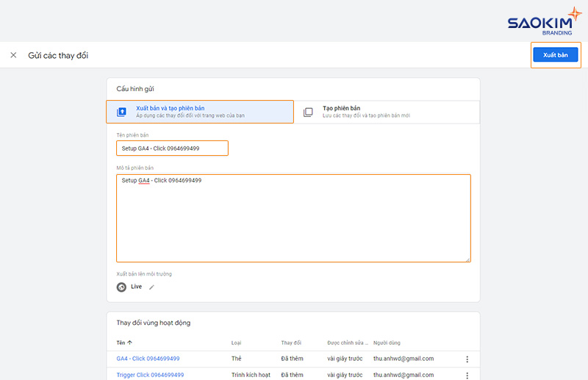The height and width of the screenshot is (380, 588).
Task: Sort by the Tên column header
Action: (121, 343)
